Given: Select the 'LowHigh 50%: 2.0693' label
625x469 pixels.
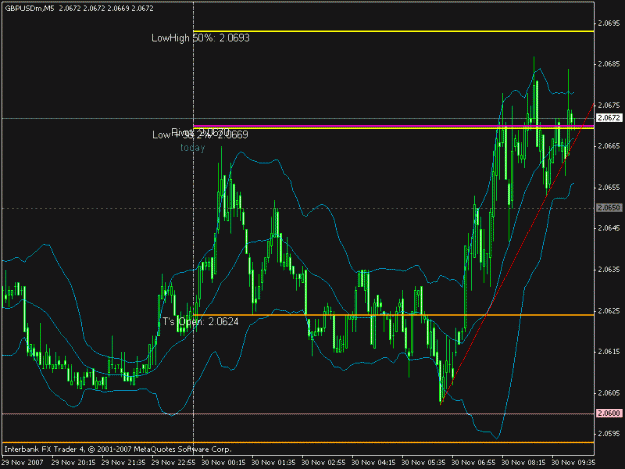Looking at the screenshot, I should [200, 38].
